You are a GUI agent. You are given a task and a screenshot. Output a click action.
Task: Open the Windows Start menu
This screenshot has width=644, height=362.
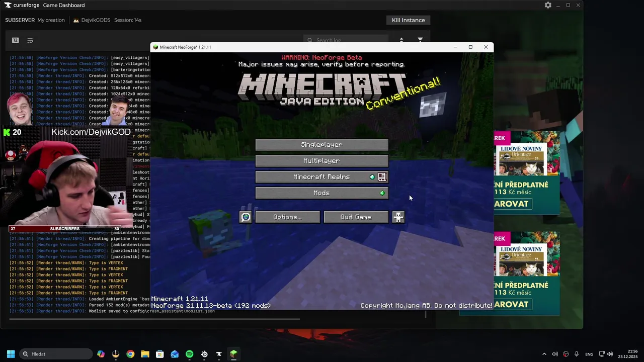pyautogui.click(x=11, y=354)
